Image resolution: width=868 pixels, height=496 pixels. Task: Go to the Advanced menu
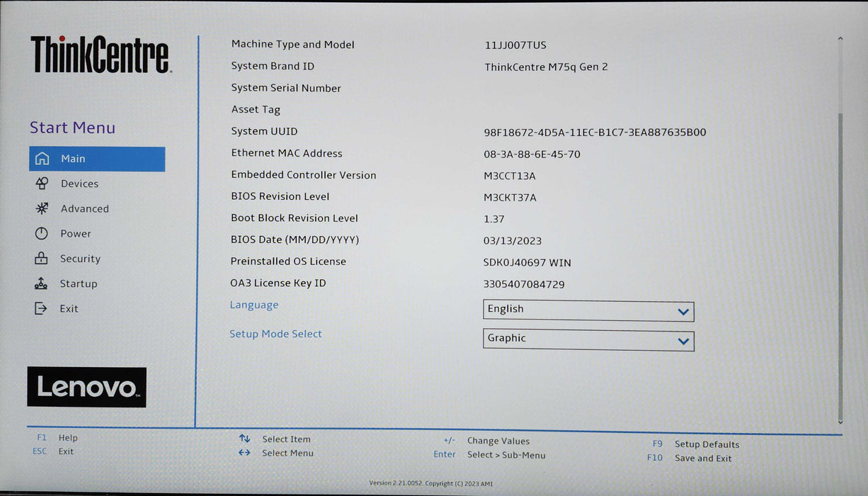pos(84,208)
